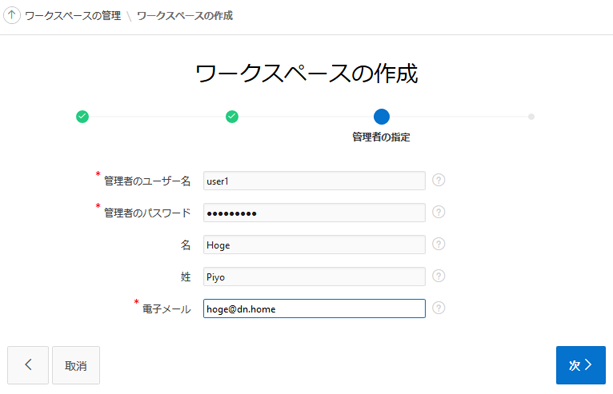This screenshot has width=613, height=394.
Task: Open the ワークスペースの管理 breadcrumb link
Action: click(73, 16)
